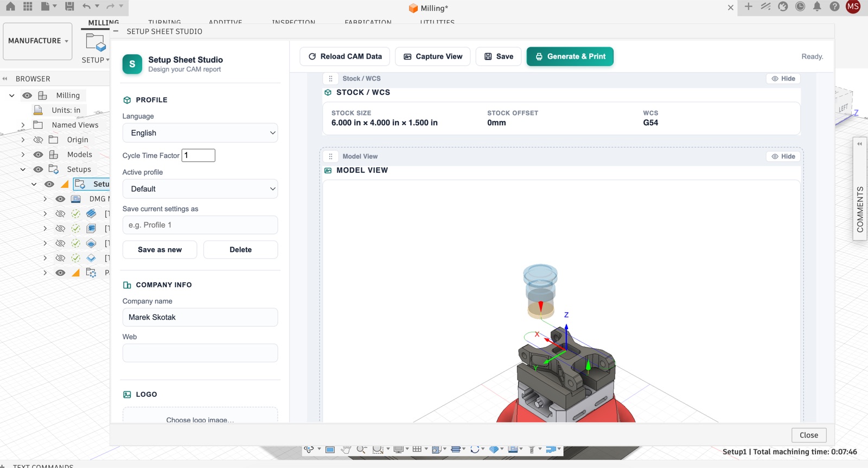Viewport: 868px width, 468px height.
Task: Open the Help question mark icon
Action: pos(835,7)
